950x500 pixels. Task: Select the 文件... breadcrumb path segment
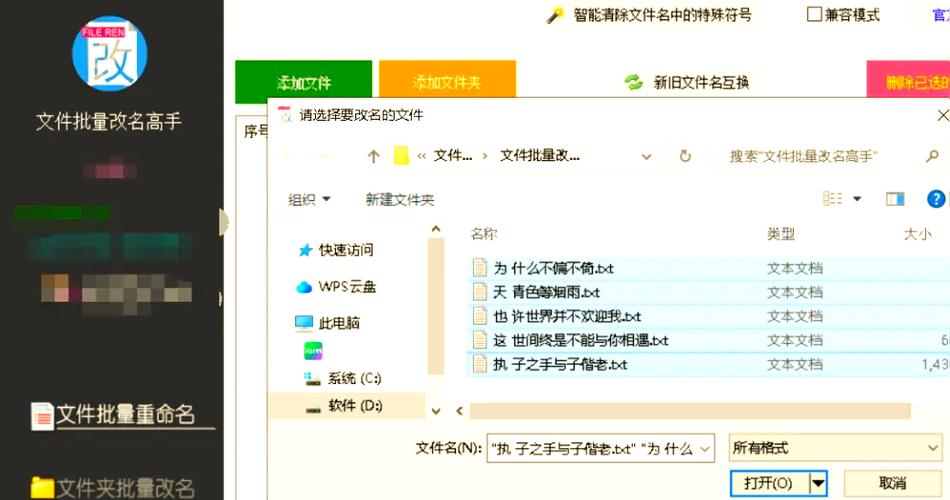452,156
